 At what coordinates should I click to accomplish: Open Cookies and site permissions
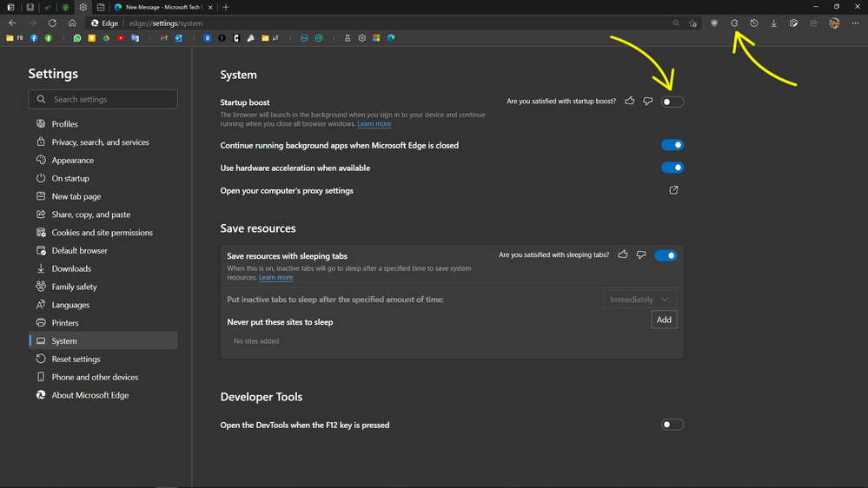pos(103,233)
